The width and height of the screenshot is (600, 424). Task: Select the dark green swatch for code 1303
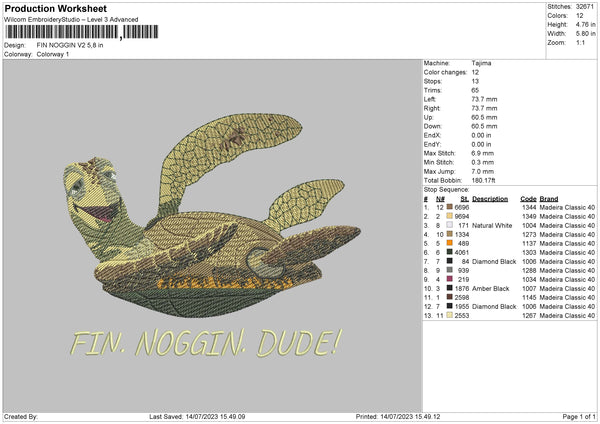tap(450, 252)
